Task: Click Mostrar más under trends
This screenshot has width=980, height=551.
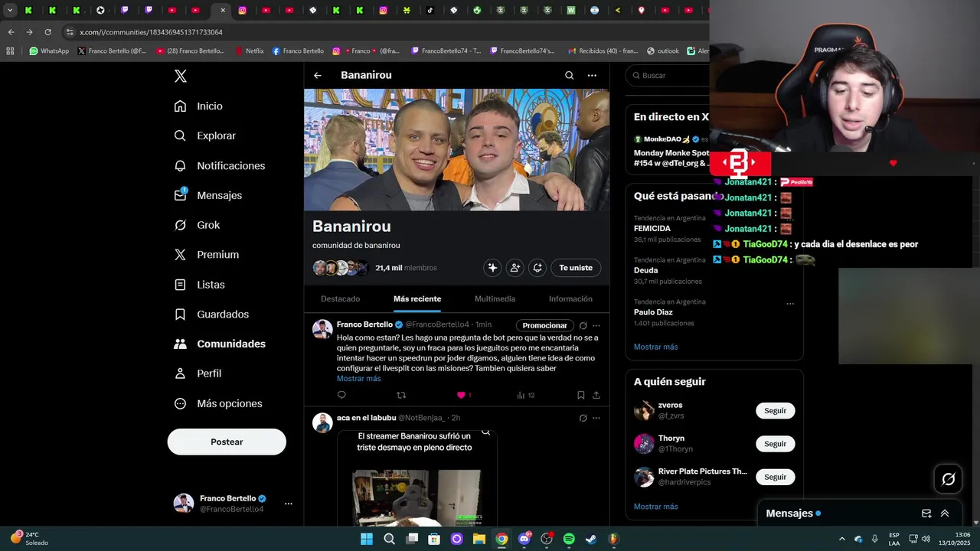Action: click(x=655, y=347)
